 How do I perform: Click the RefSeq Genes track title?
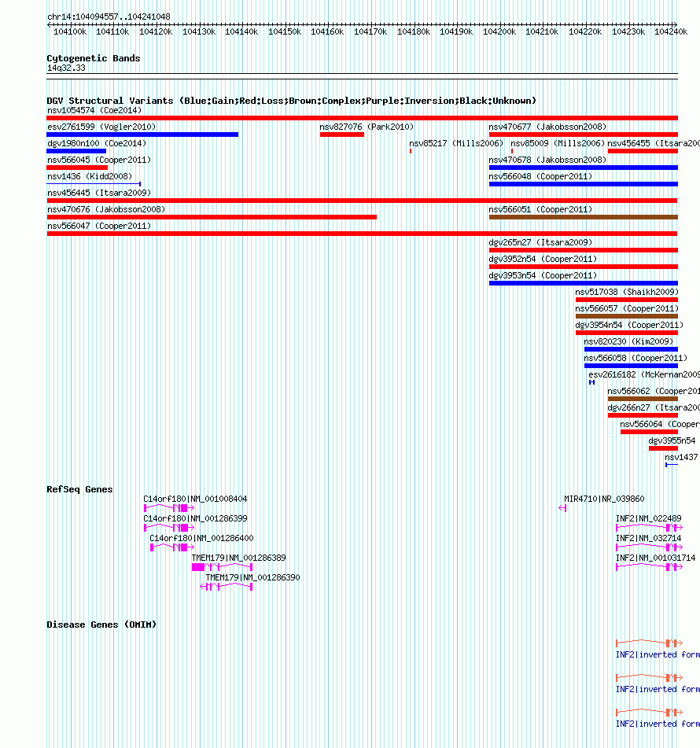pyautogui.click(x=79, y=489)
